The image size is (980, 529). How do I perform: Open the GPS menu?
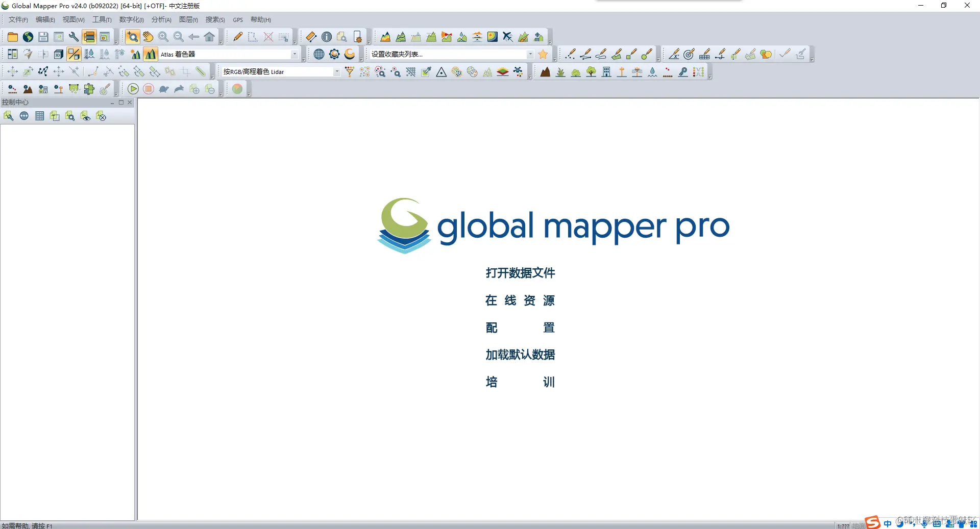coord(238,20)
